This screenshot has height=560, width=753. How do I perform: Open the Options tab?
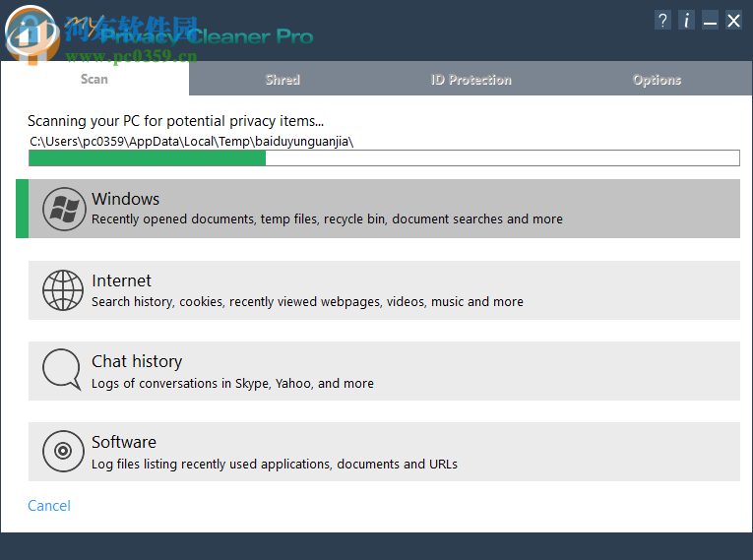[x=657, y=80]
